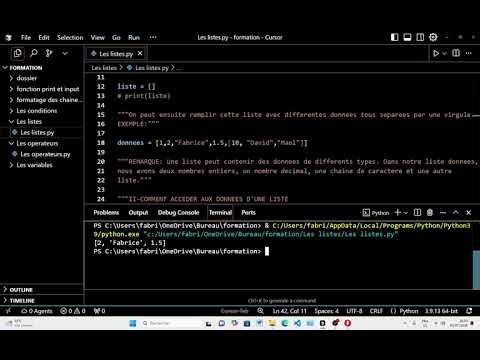This screenshot has width=480, height=360.
Task: Open the remote window status icon
Action: 8,311
